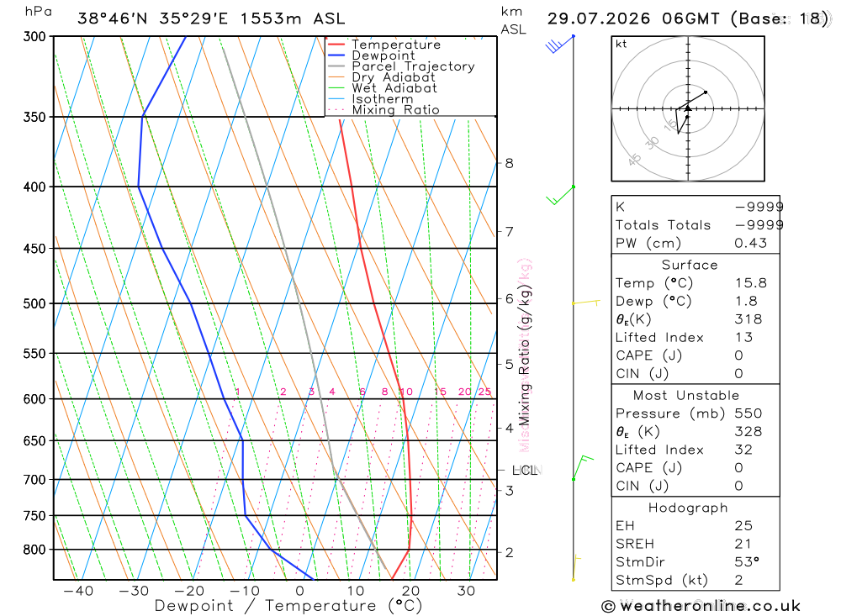
Task: Click the EH value 25
Action: pos(743,526)
